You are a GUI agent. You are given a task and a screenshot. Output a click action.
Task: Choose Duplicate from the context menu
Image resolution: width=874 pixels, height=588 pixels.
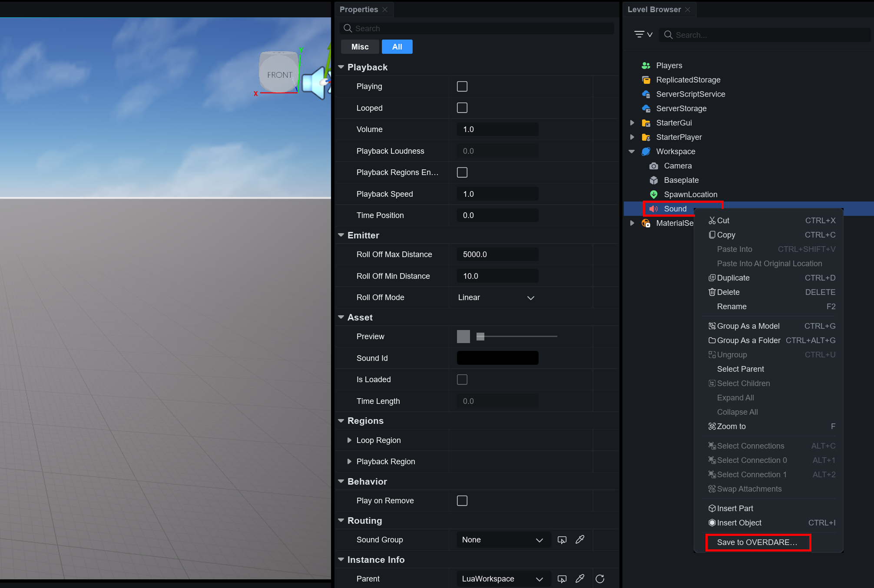pos(733,278)
